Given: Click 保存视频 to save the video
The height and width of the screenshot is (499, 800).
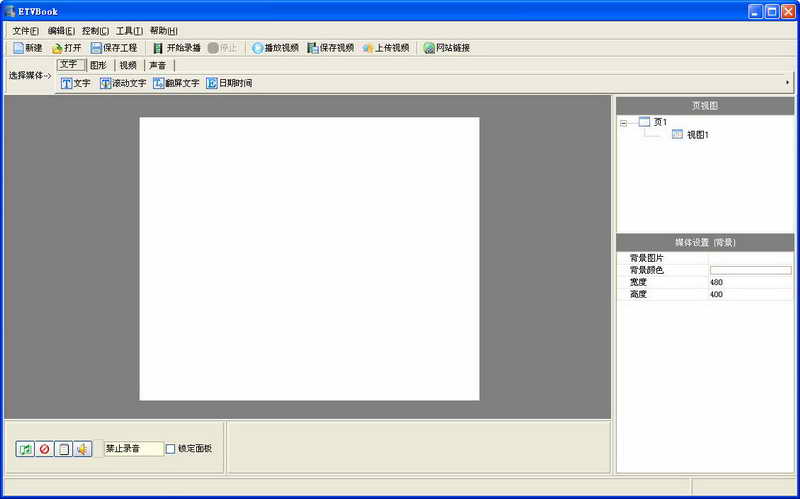Looking at the screenshot, I should pyautogui.click(x=331, y=48).
